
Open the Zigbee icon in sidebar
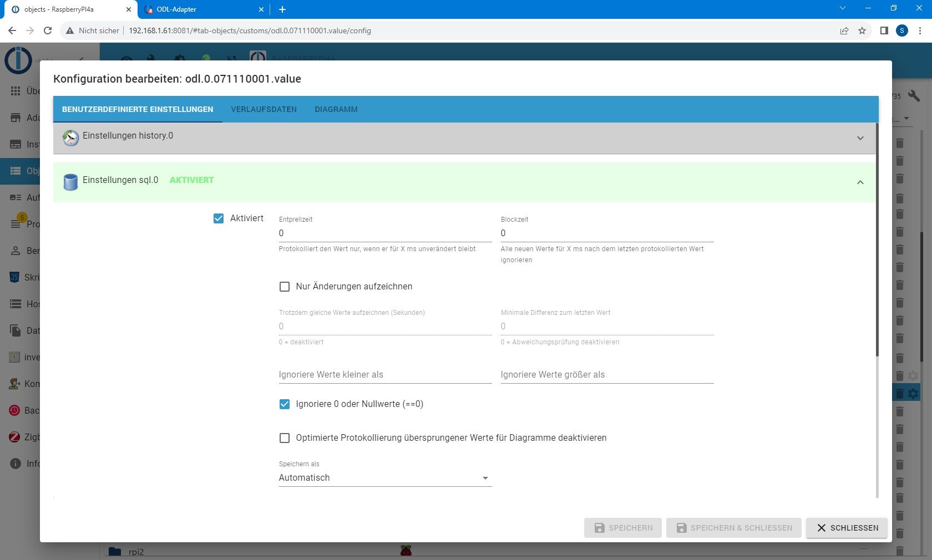pos(14,437)
